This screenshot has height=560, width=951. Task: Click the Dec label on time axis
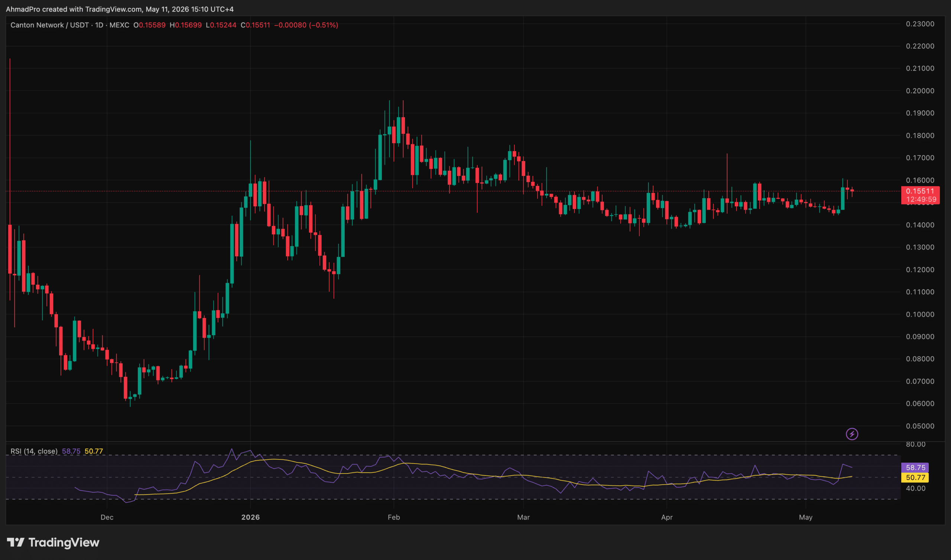pyautogui.click(x=107, y=517)
